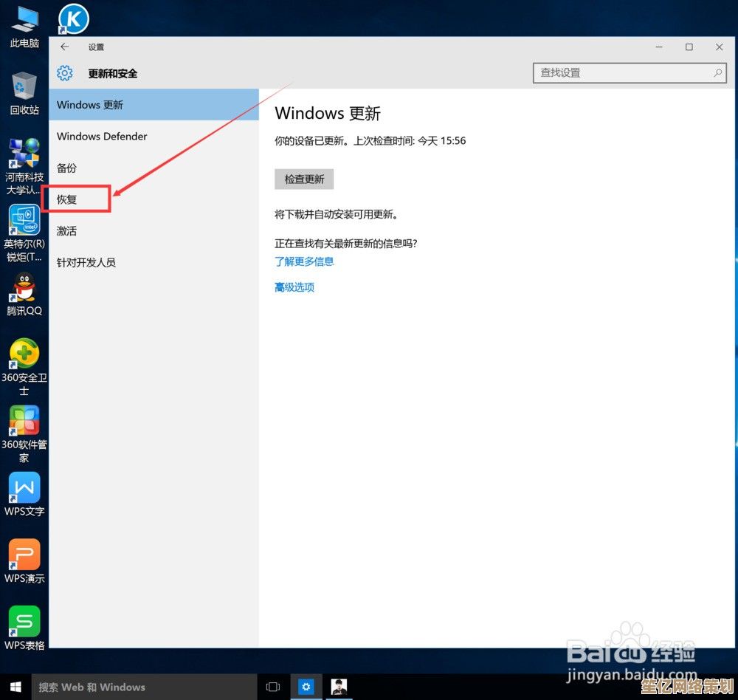Close the Settings window
The width and height of the screenshot is (738, 700).
pos(719,47)
